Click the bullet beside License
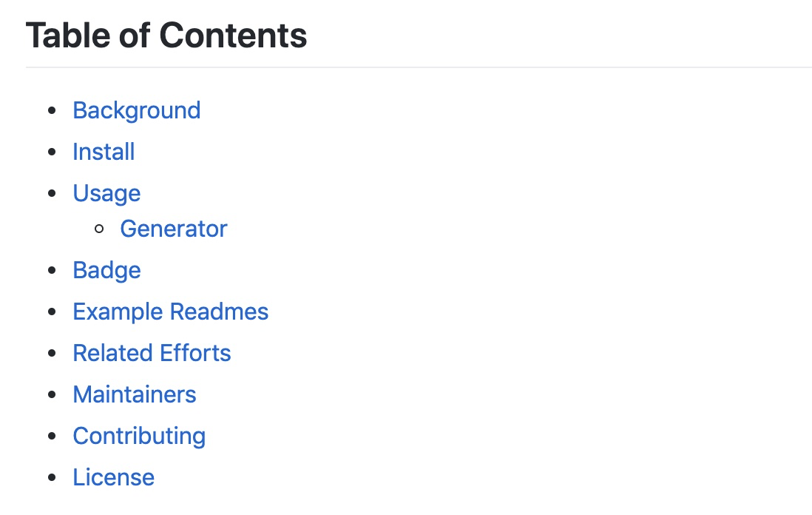This screenshot has height=515, width=812. point(51,478)
